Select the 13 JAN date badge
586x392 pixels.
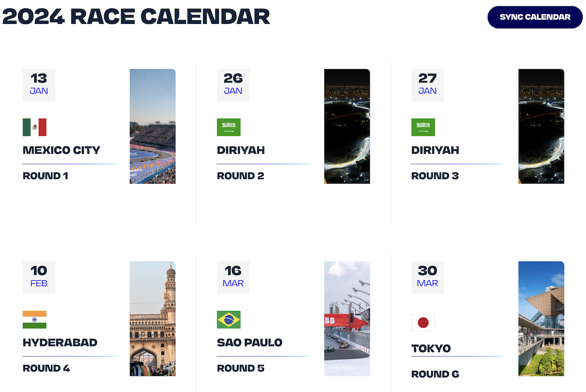(x=39, y=85)
